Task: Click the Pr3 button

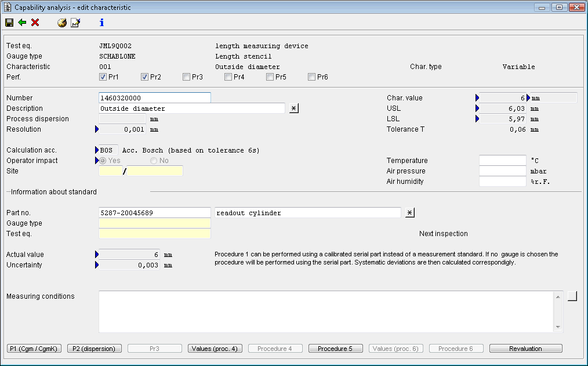Action: pos(154,349)
